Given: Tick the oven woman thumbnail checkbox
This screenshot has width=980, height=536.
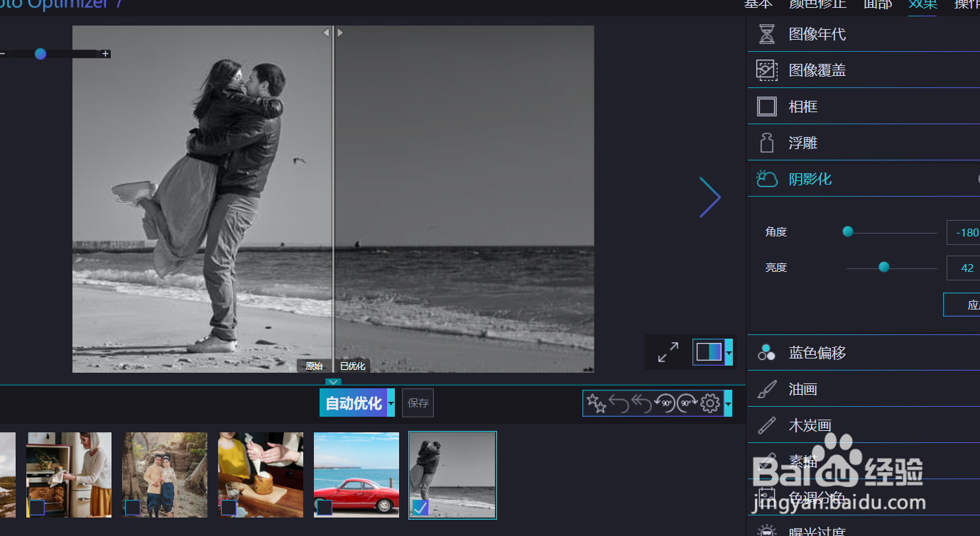Looking at the screenshot, I should [x=37, y=507].
